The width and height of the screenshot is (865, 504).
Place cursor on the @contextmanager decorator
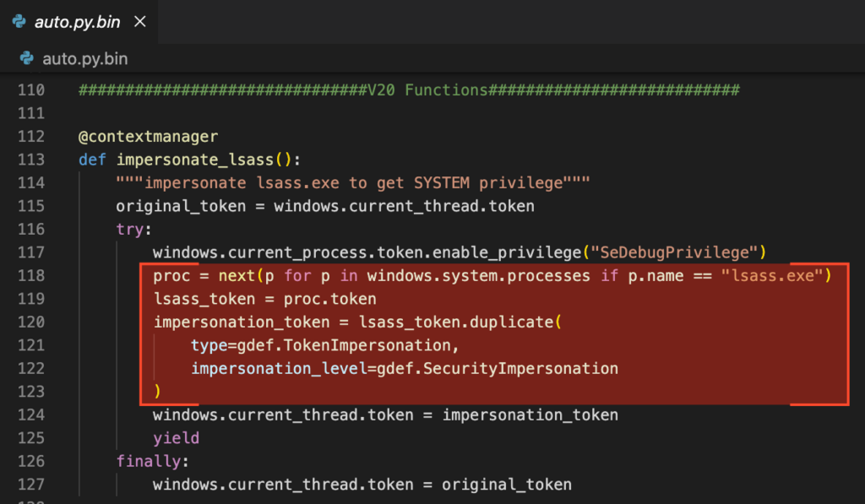(148, 137)
